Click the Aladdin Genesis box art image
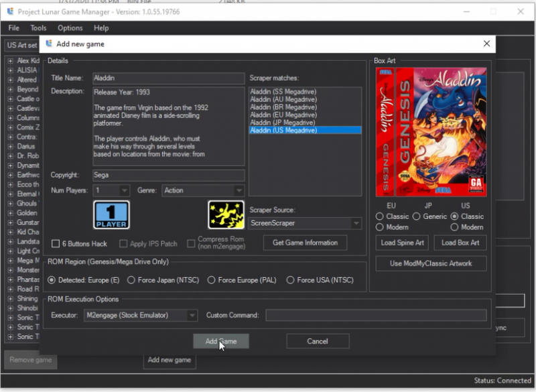536x392 pixels. pyautogui.click(x=442, y=132)
